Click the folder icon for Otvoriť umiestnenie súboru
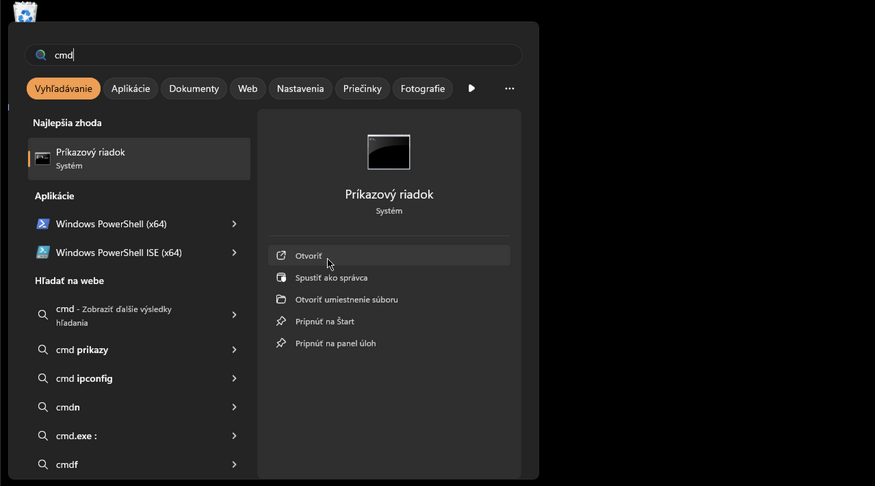The width and height of the screenshot is (875, 486). (x=281, y=299)
